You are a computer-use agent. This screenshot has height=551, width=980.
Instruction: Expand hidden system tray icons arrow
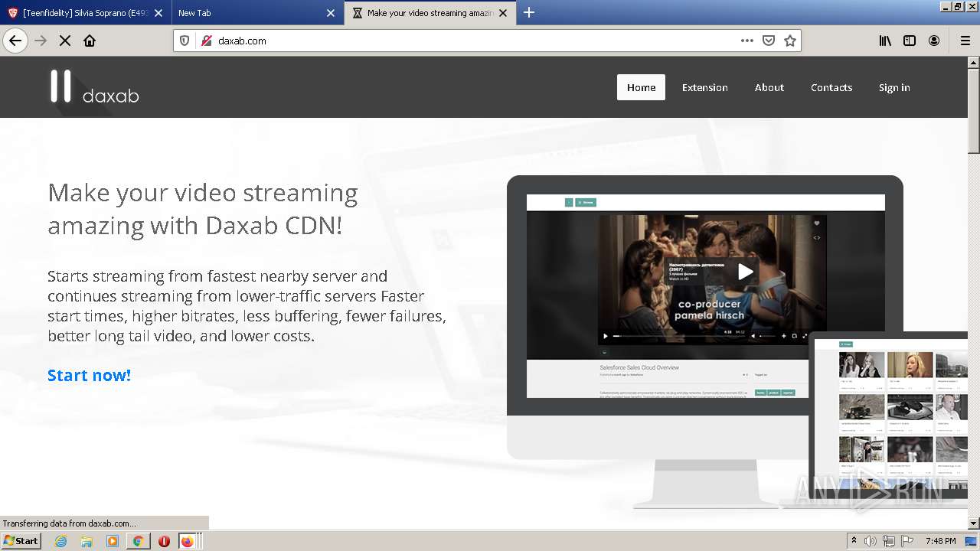click(x=854, y=540)
